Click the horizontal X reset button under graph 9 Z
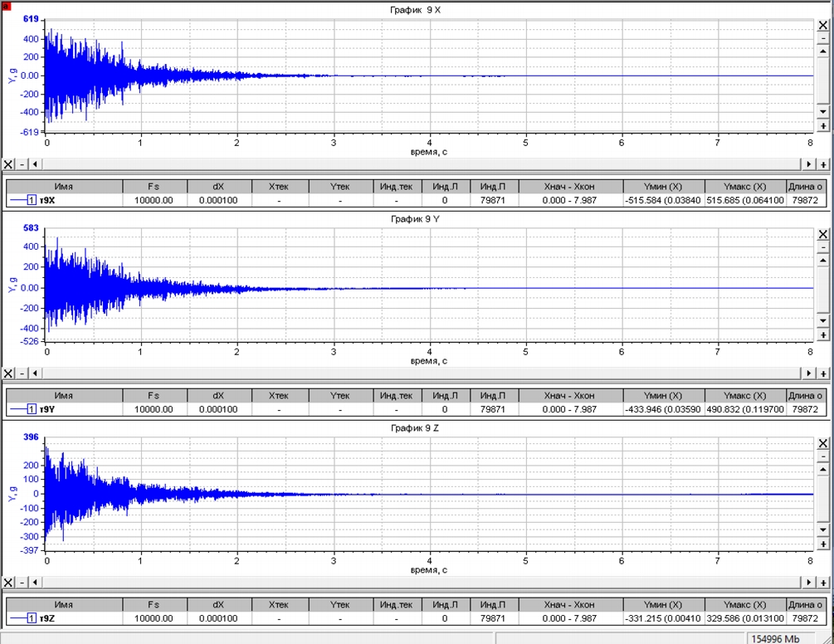Image resolution: width=834 pixels, height=644 pixels. [x=8, y=582]
